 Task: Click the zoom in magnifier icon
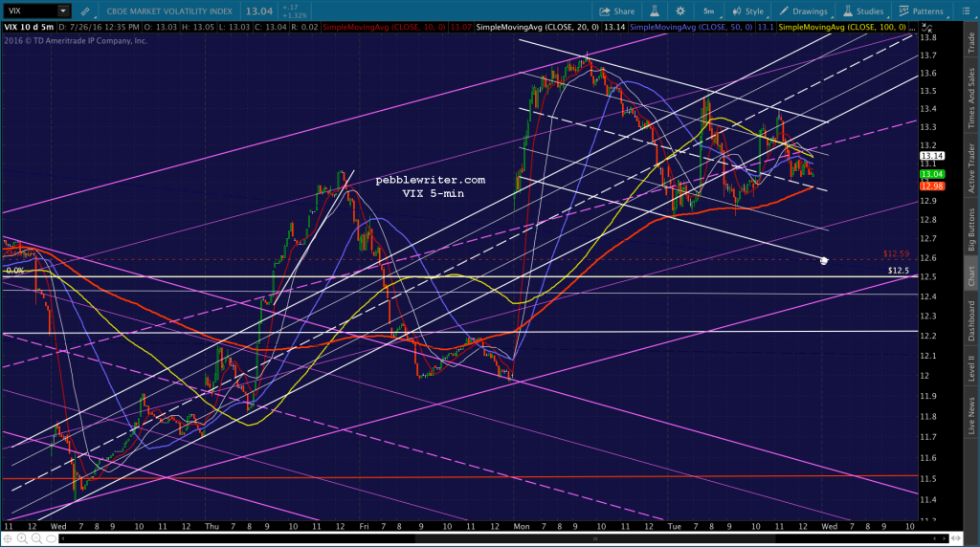click(22, 538)
